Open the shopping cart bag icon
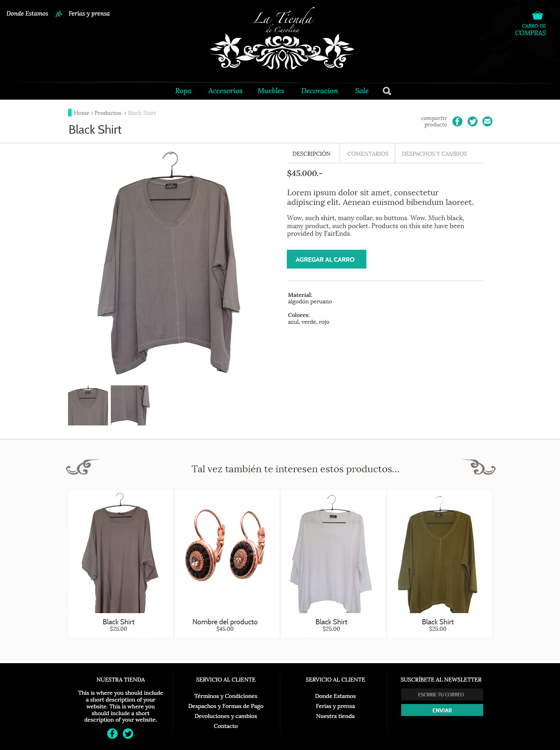Viewport: 560px width, 750px height. (x=537, y=16)
